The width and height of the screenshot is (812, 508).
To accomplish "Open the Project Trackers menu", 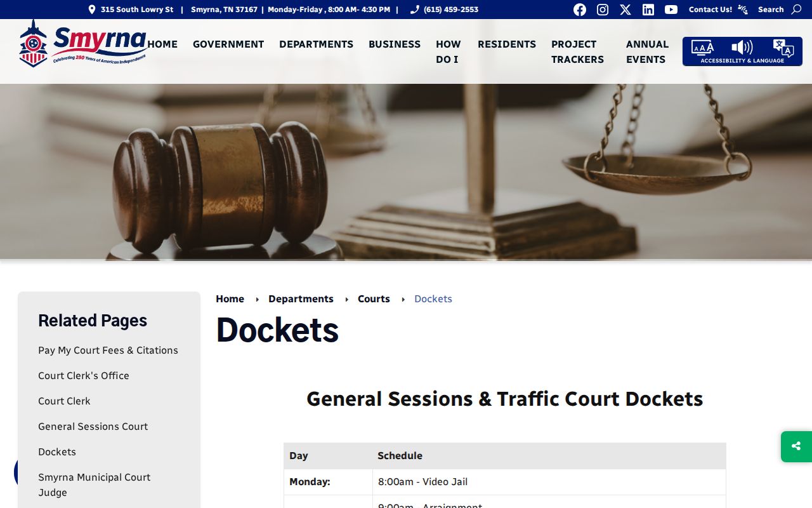I will [x=577, y=51].
